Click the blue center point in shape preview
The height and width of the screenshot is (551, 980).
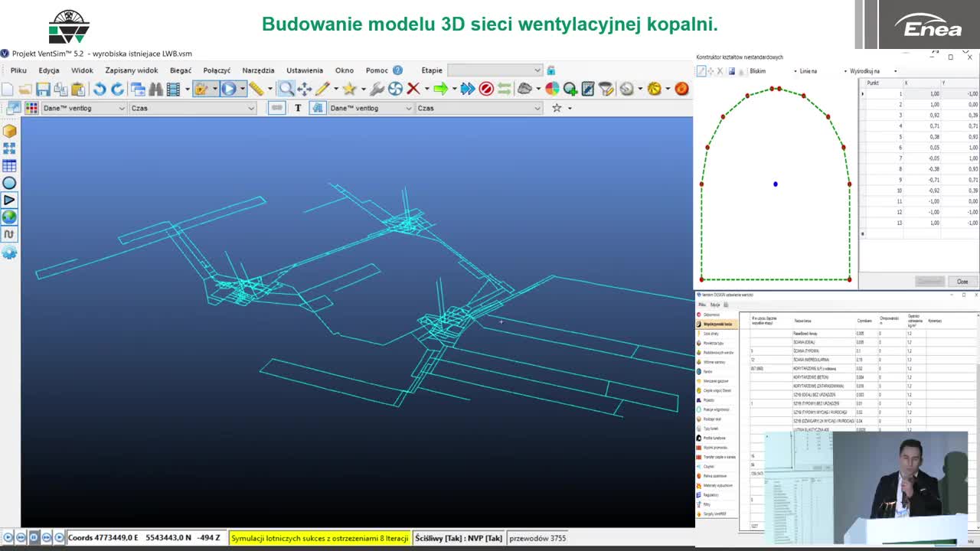[775, 184]
